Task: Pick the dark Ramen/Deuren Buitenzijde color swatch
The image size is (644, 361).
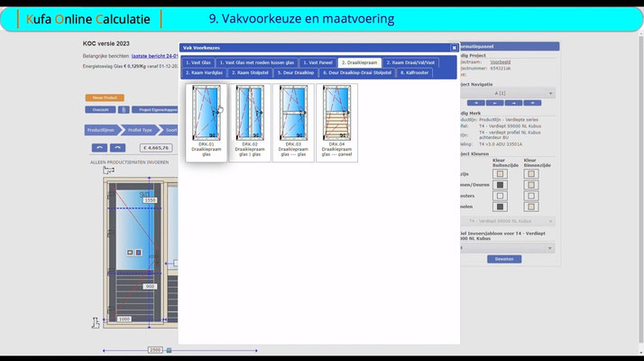Action: 500,185
